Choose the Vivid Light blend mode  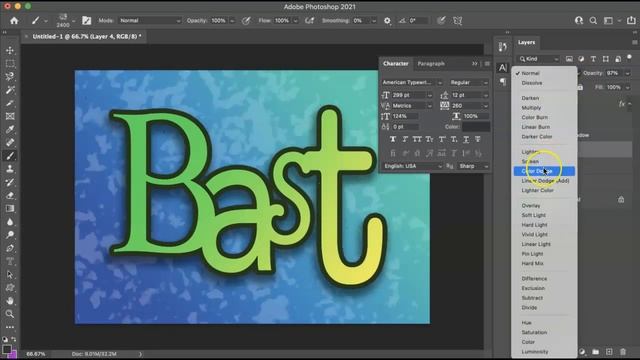534,235
